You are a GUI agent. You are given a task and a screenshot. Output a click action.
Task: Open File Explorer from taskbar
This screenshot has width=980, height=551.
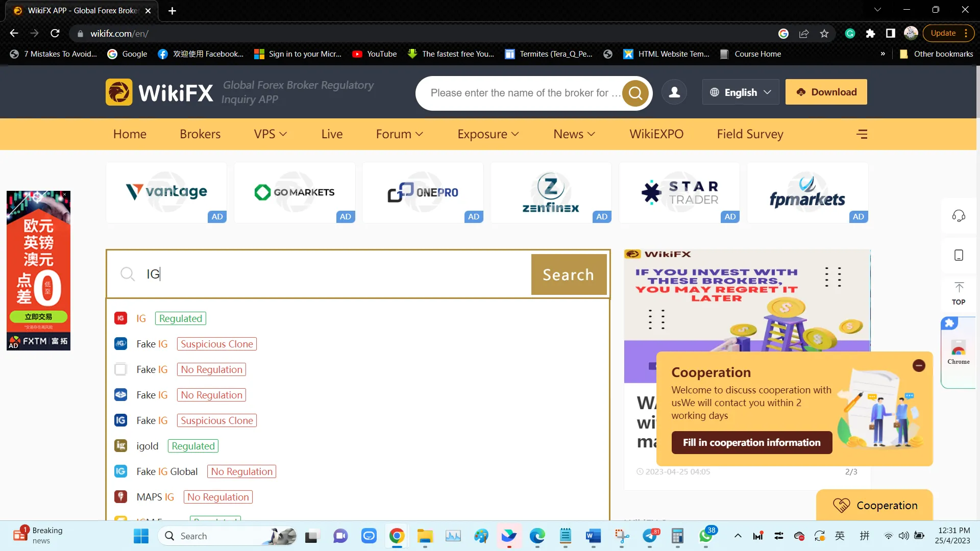point(425,536)
